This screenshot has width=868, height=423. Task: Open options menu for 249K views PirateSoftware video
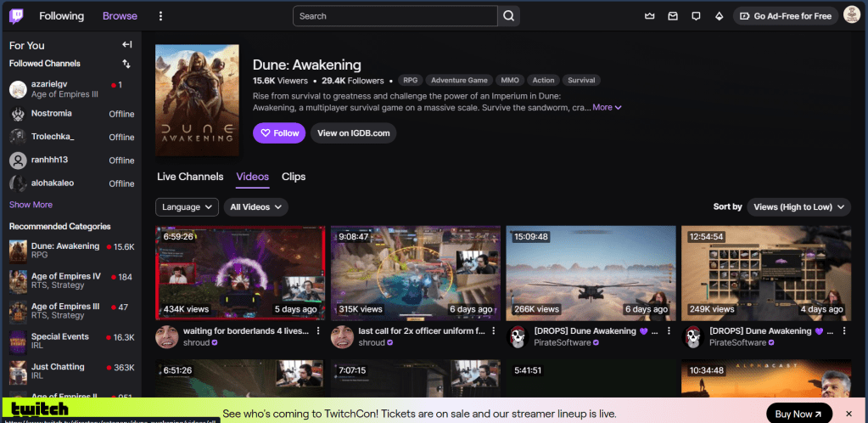tap(844, 331)
